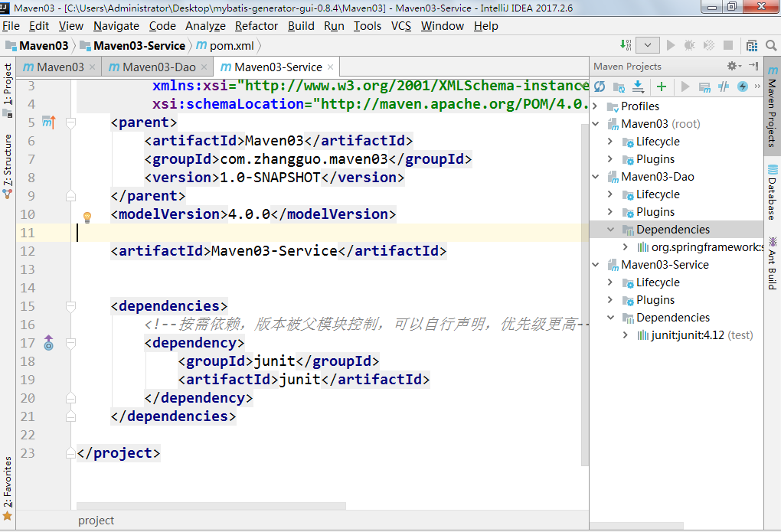Hide the Maven Projects panel

point(753,66)
